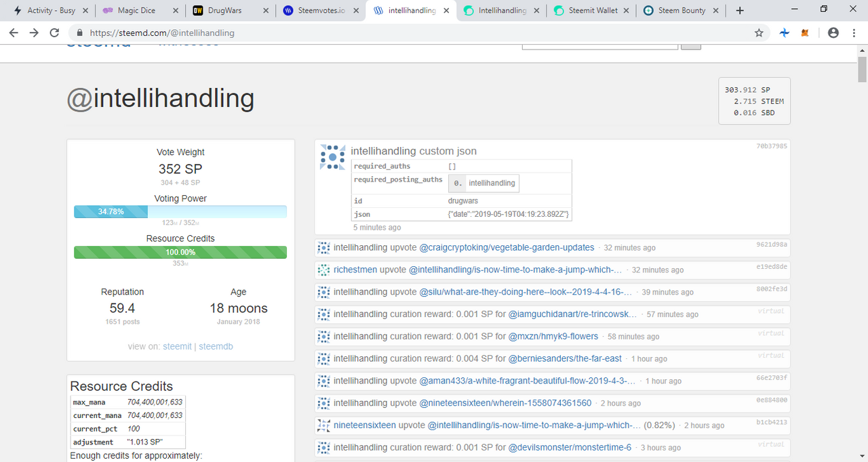
Task: Click the MetaMask fox extension icon
Action: (805, 33)
